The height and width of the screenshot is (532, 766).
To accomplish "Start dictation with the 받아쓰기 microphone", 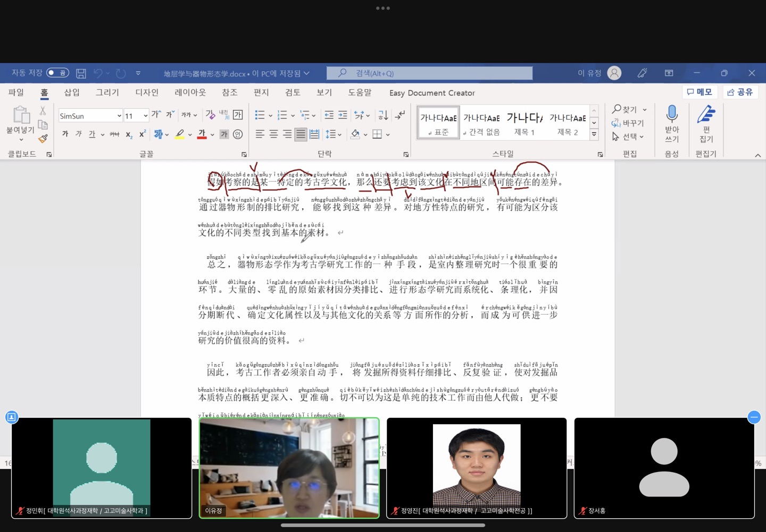I will (x=672, y=123).
